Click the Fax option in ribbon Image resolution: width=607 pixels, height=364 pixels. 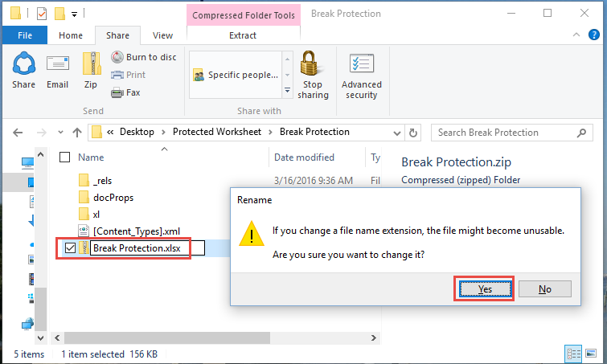pos(125,92)
